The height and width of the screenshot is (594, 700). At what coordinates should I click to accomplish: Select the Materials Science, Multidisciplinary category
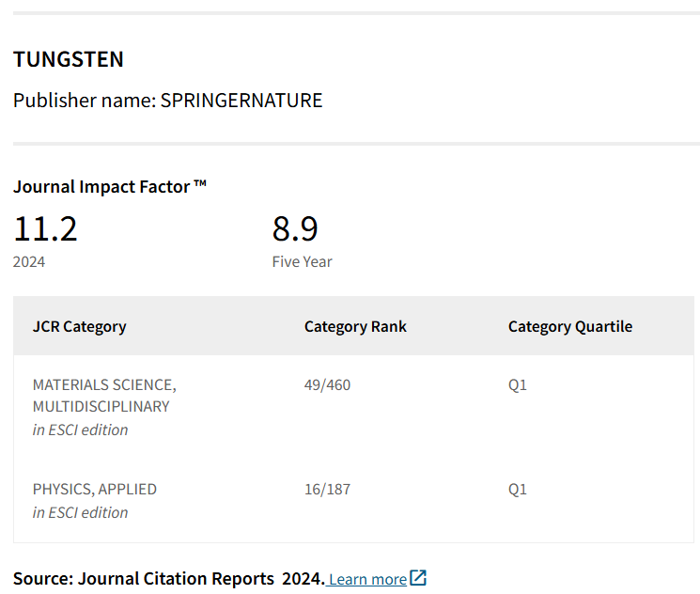(x=103, y=396)
